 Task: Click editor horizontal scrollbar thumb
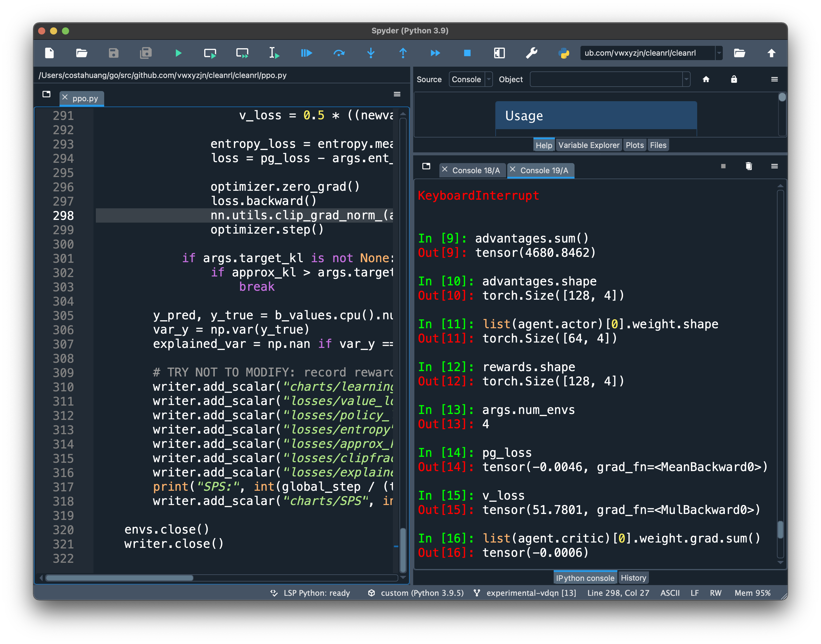[119, 578]
